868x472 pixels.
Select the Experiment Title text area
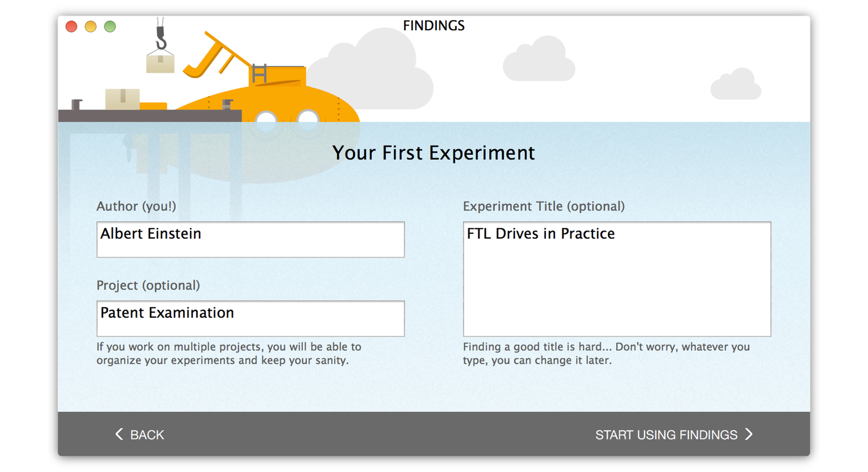(x=617, y=279)
